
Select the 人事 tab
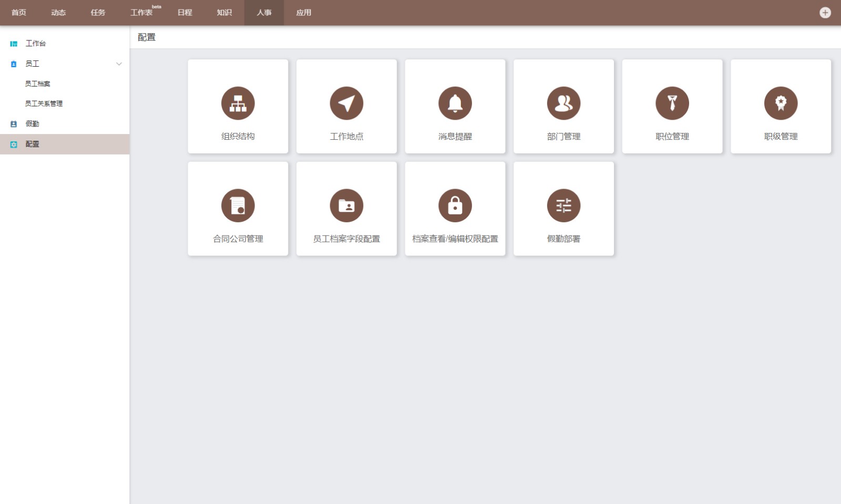coord(264,13)
